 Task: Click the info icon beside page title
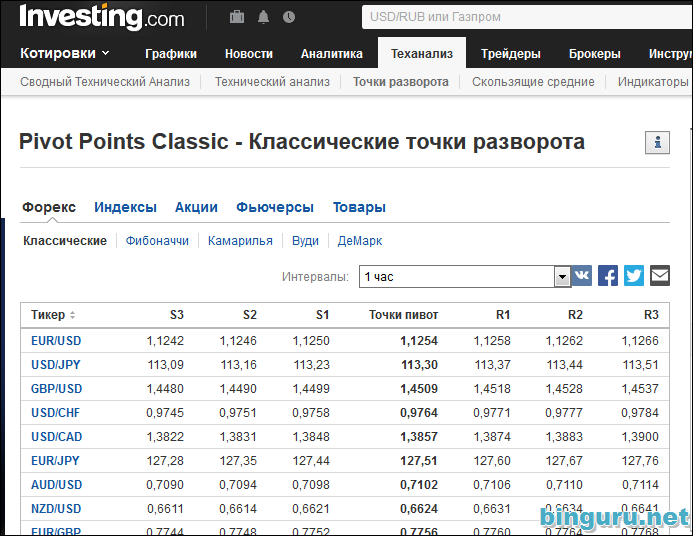coord(657,143)
